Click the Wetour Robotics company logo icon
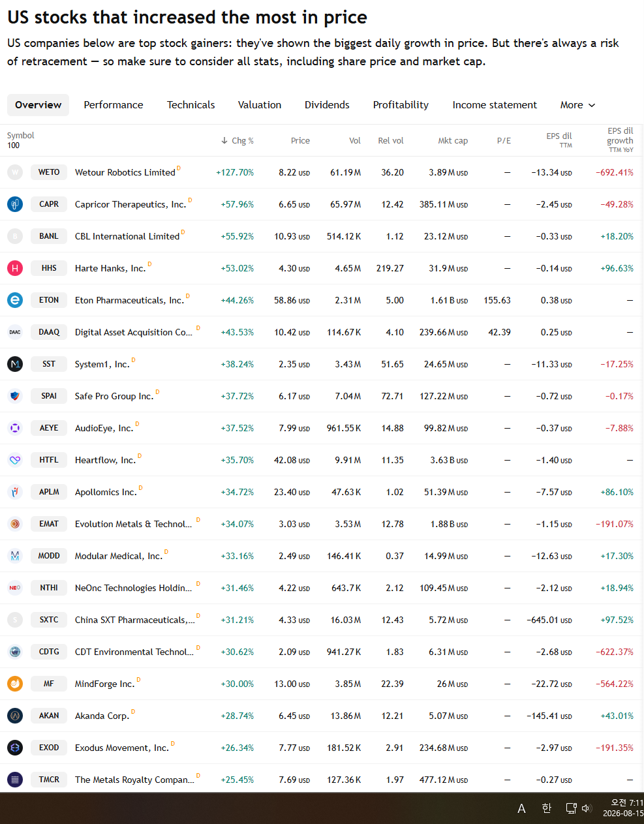 tap(15, 172)
